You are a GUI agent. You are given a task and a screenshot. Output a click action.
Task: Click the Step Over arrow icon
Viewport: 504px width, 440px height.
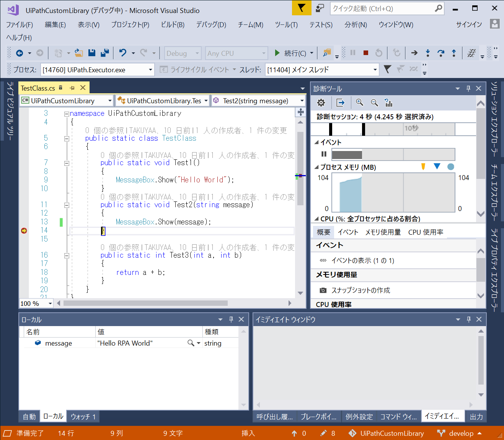pyautogui.click(x=440, y=53)
